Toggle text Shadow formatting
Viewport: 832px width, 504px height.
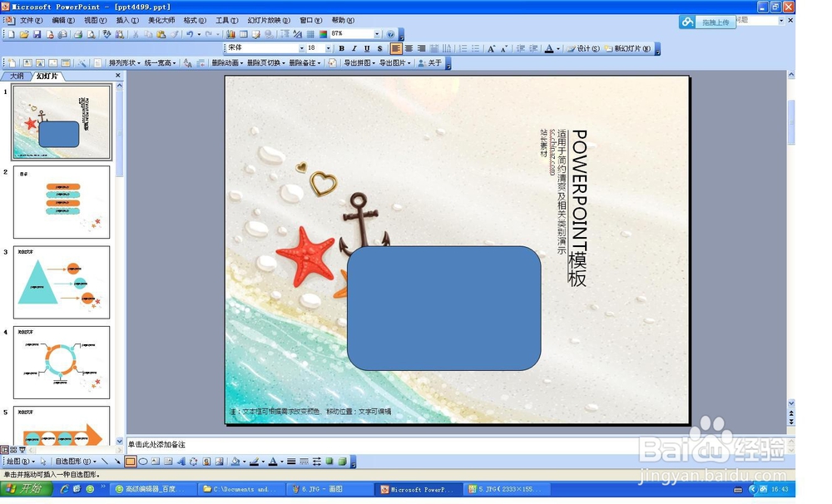(380, 48)
